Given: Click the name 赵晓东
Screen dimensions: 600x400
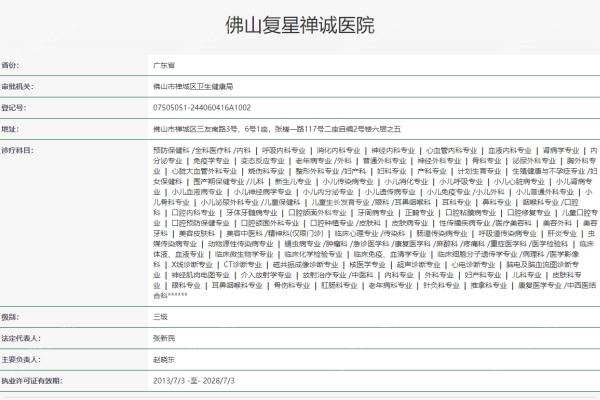Looking at the screenshot, I should (x=164, y=360).
